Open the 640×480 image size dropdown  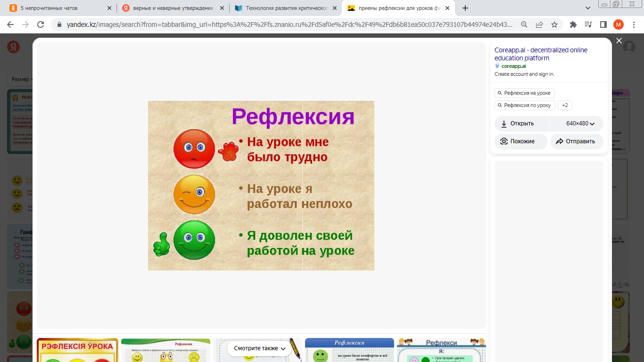click(x=577, y=123)
